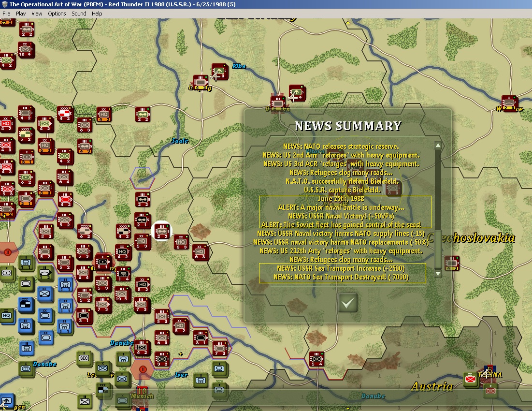Select the green II artillery 1-2 unit
532x411 pixels.
[x=45, y=273]
